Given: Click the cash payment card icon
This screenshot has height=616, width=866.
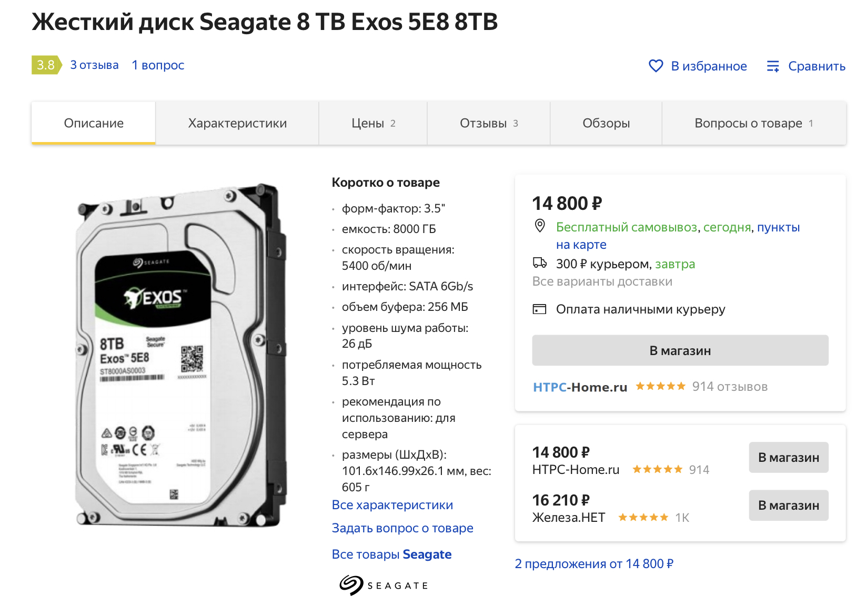Looking at the screenshot, I should click(540, 309).
